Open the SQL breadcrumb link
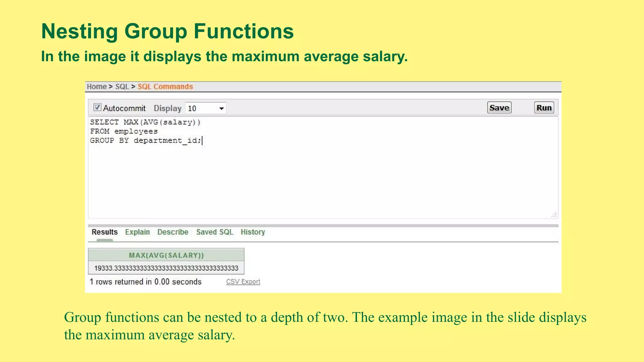 (x=122, y=87)
